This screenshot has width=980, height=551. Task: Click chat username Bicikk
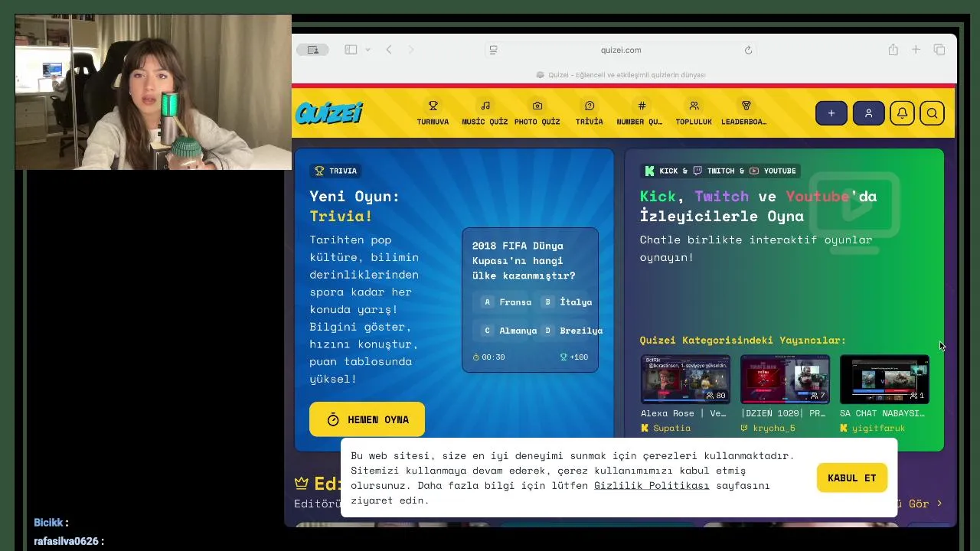[x=48, y=523]
